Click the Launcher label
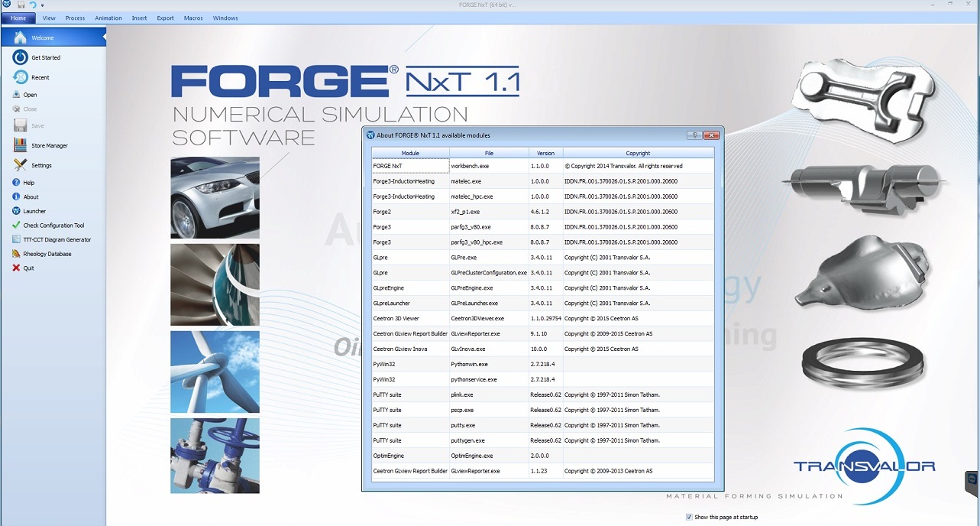This screenshot has height=526, width=980. pyautogui.click(x=34, y=211)
